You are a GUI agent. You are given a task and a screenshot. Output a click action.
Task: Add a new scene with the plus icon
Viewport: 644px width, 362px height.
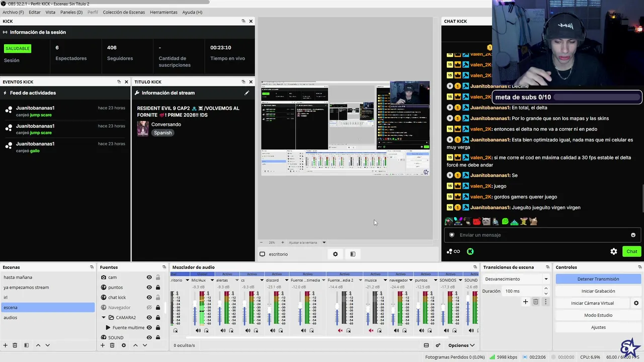tap(6, 345)
